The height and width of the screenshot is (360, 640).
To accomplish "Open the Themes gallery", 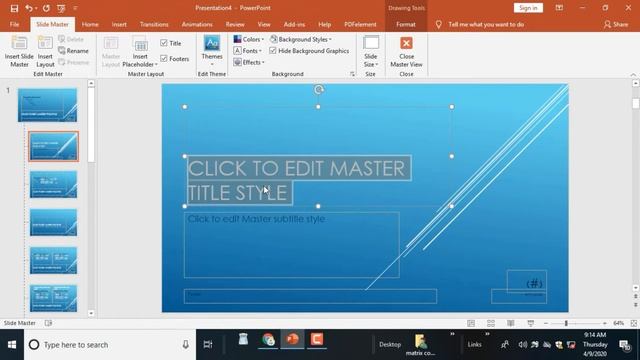I will tap(212, 51).
